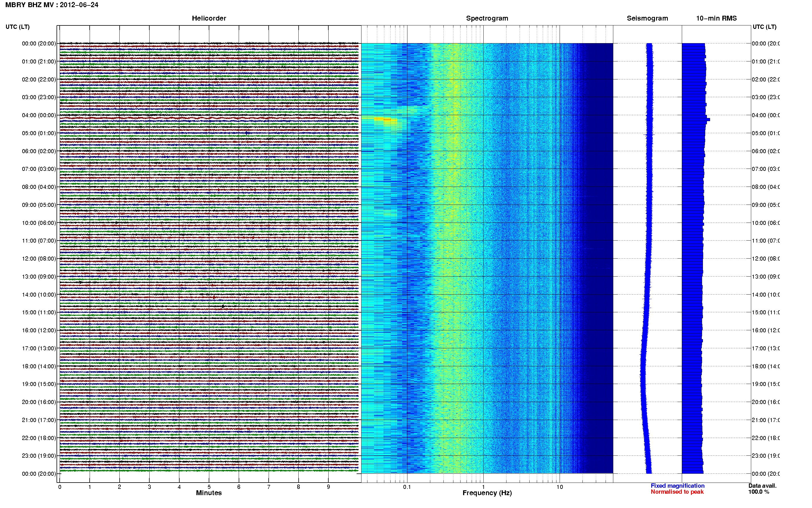Click the left '11:00 (07:00)' time label

[x=39, y=241]
